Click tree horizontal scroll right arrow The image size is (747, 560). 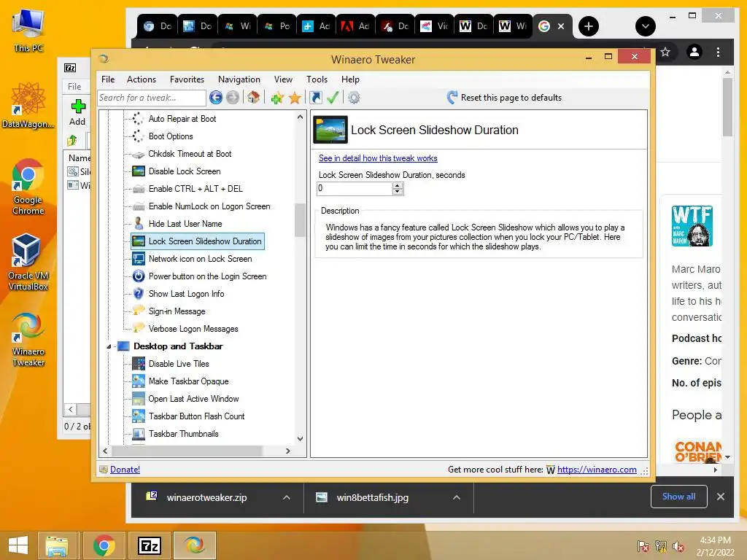[287, 451]
